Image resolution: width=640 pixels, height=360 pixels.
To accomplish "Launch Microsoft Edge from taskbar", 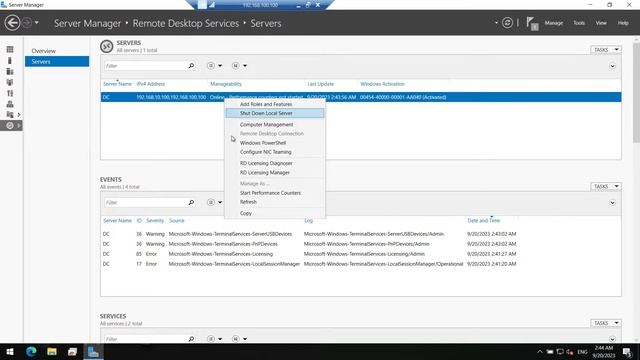I will [31, 351].
